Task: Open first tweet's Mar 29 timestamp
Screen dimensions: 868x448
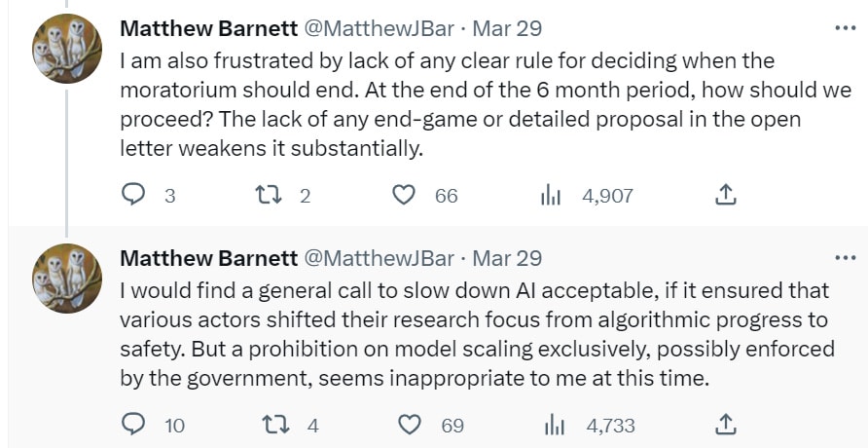Action: pyautogui.click(x=507, y=28)
